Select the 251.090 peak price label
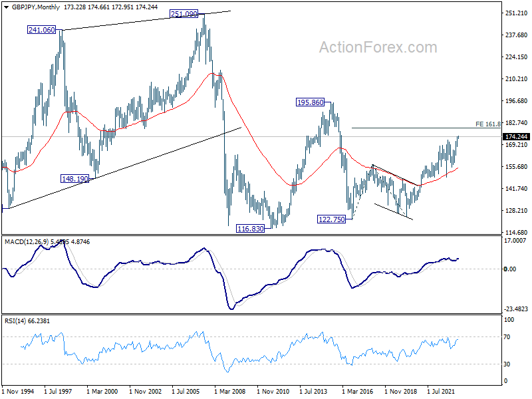The image size is (532, 399). pos(184,14)
